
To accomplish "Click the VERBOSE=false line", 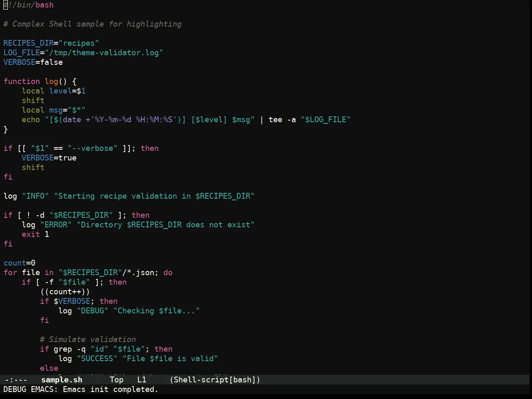I will [33, 62].
